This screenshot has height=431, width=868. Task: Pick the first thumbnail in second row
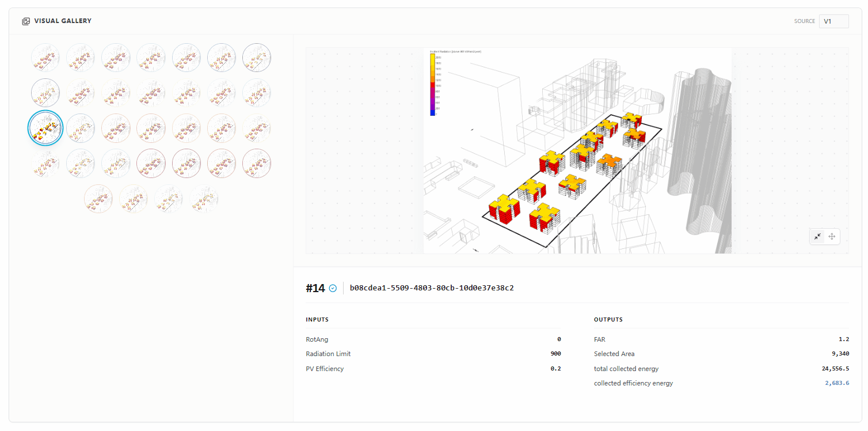pyautogui.click(x=45, y=93)
